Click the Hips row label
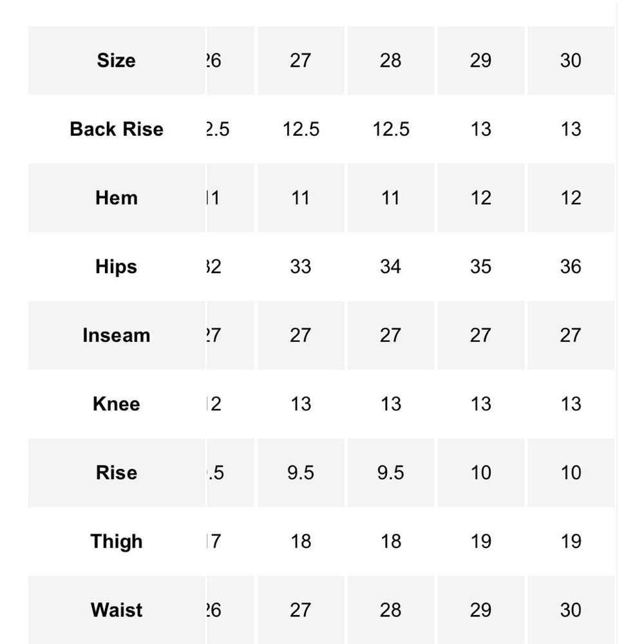The height and width of the screenshot is (644, 644). (117, 267)
